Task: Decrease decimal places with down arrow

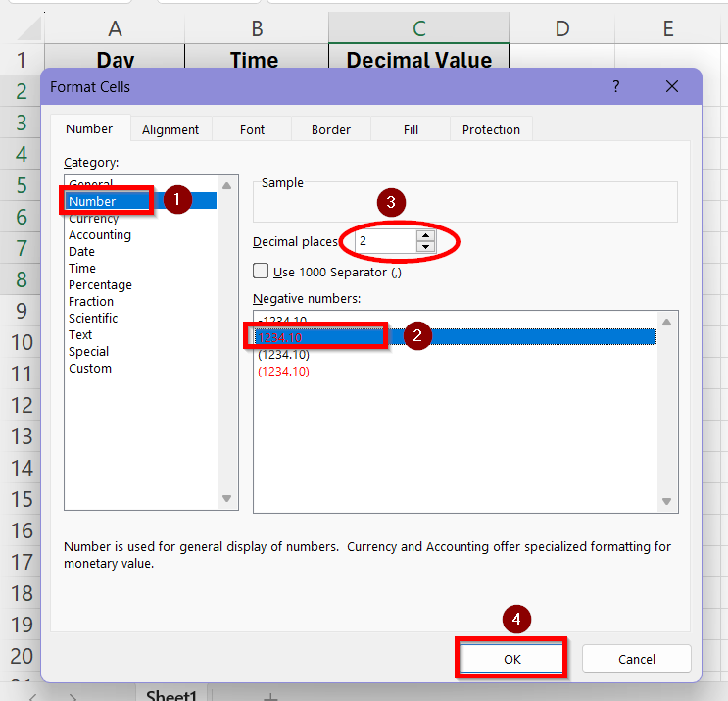Action: coord(426,247)
